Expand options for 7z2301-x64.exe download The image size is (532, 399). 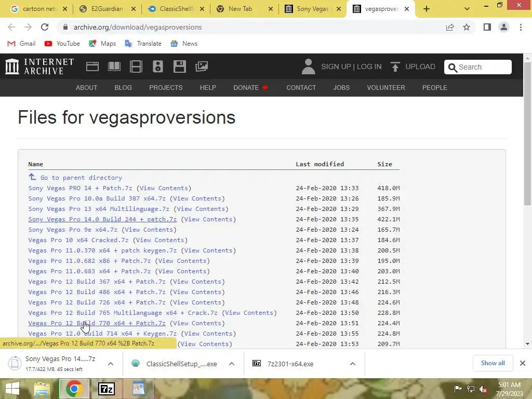click(x=353, y=364)
